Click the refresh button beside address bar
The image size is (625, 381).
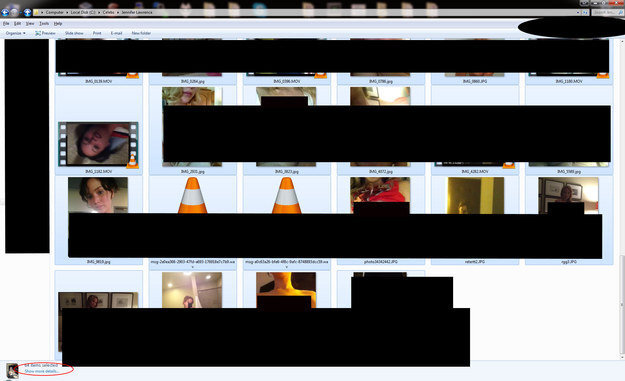585,12
